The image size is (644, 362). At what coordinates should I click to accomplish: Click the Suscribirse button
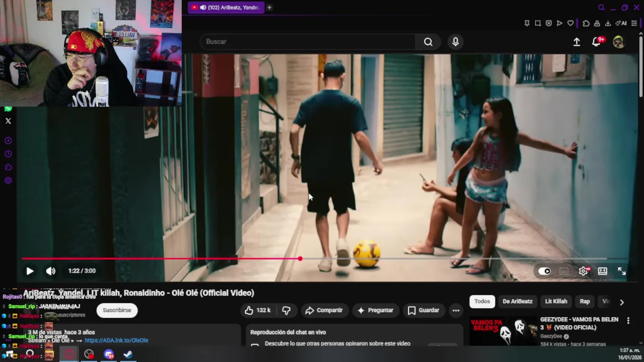pyautogui.click(x=117, y=310)
